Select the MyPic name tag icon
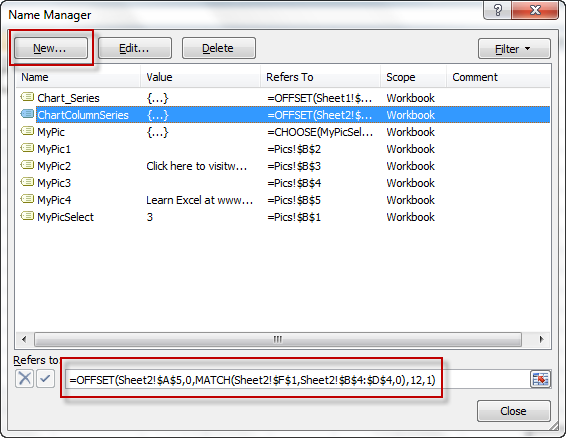 (x=27, y=131)
